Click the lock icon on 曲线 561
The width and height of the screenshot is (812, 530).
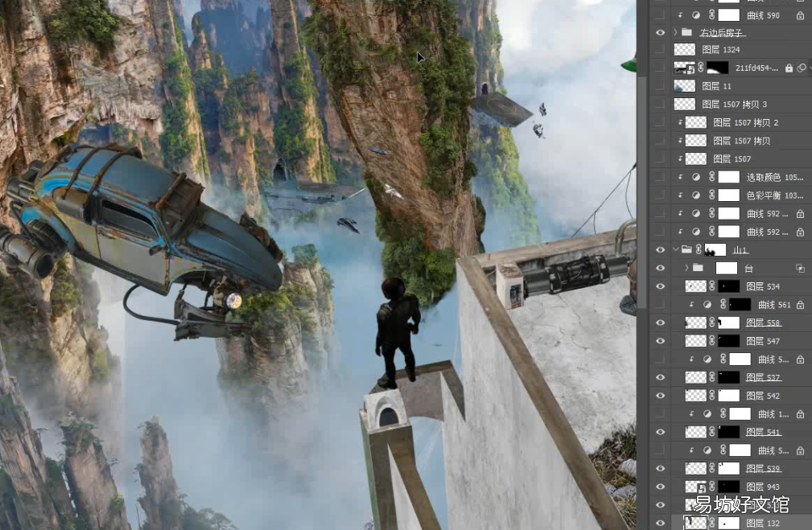click(x=800, y=305)
